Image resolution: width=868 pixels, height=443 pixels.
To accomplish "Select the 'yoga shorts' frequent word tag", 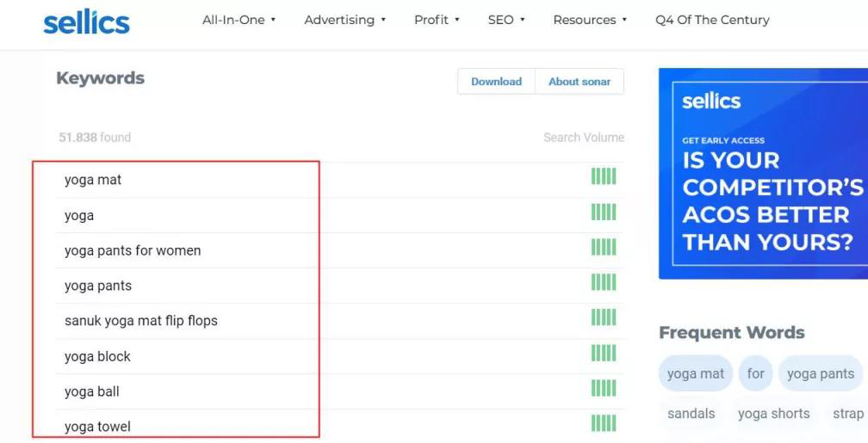I will click(x=773, y=414).
